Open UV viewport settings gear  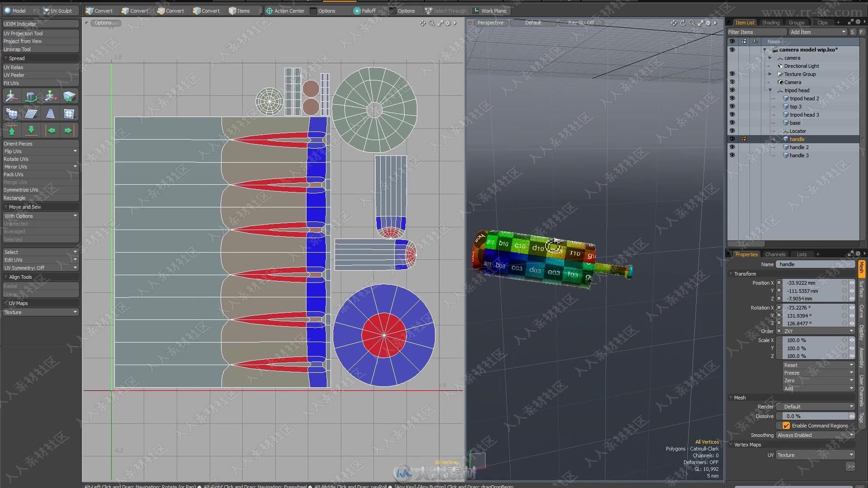[x=448, y=23]
